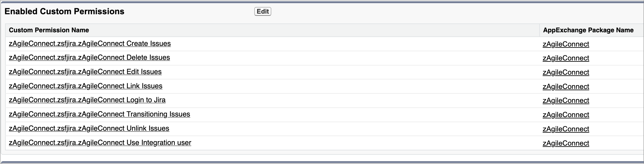Open the zAgileConnect Use Integration user permission
Screen dimensions: 644x164
pos(100,143)
